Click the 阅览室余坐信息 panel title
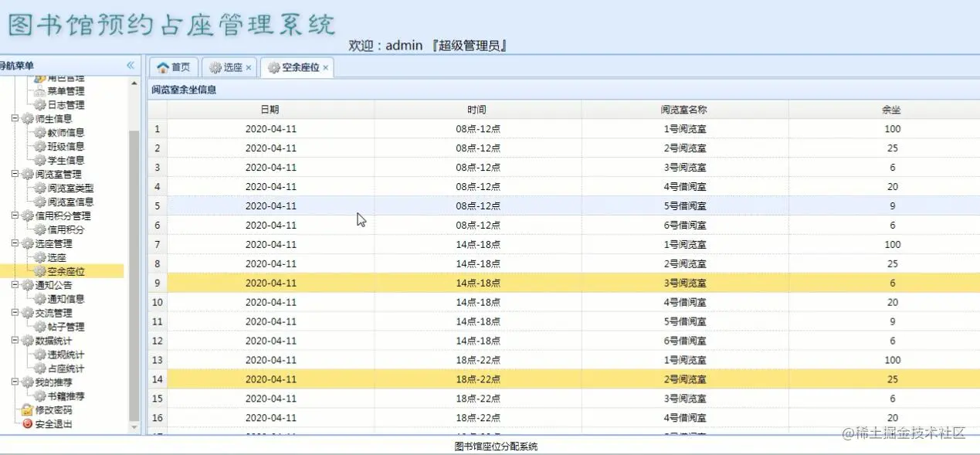 [x=184, y=90]
